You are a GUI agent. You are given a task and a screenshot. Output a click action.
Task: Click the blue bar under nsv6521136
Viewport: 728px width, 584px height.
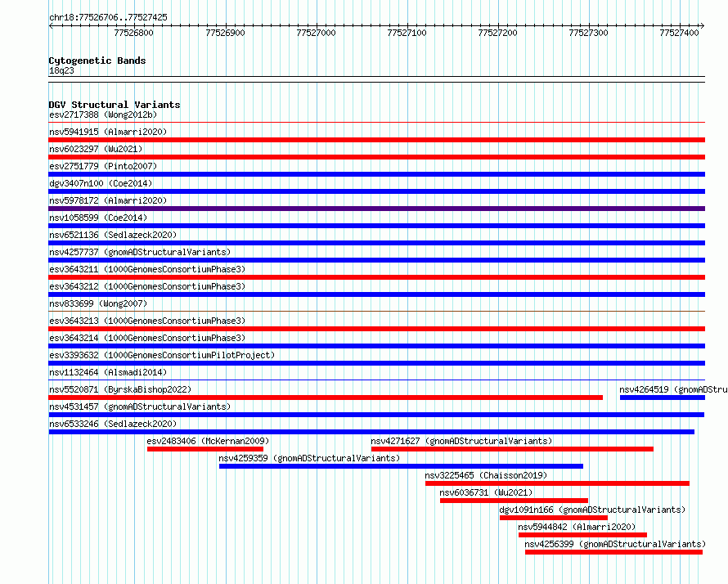[376, 243]
